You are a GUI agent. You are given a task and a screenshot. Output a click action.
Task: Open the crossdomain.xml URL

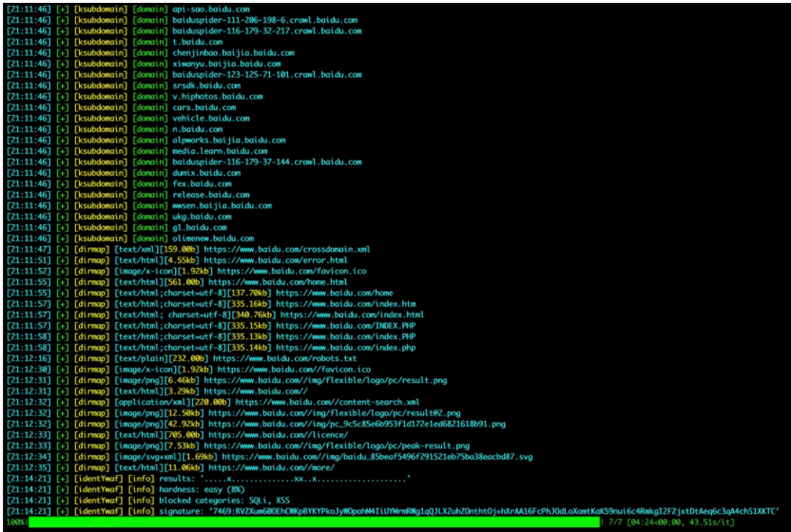click(287, 249)
